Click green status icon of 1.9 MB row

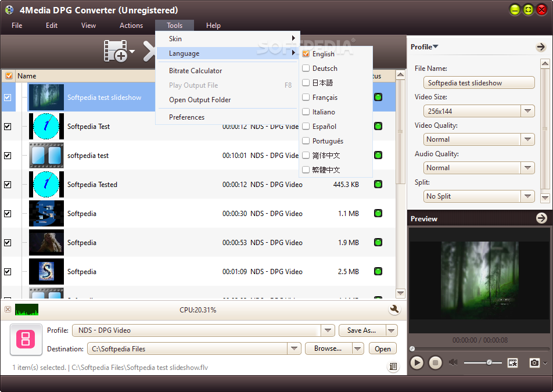[x=378, y=242]
